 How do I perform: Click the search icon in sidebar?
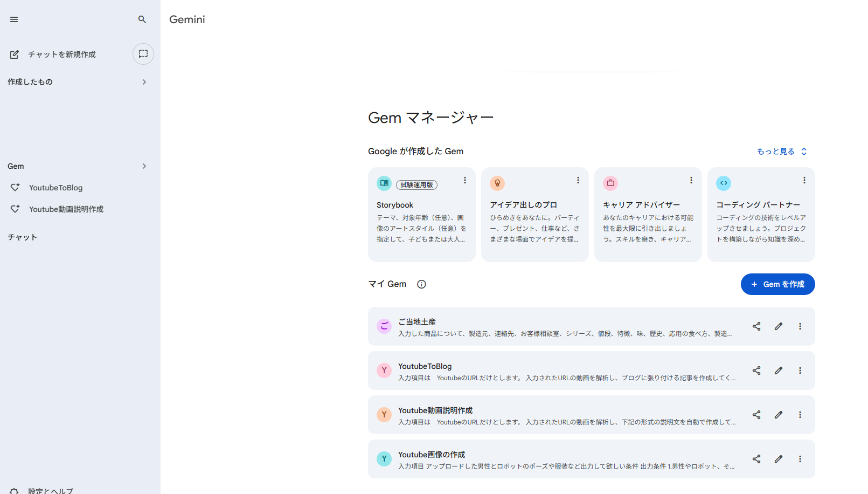[142, 19]
